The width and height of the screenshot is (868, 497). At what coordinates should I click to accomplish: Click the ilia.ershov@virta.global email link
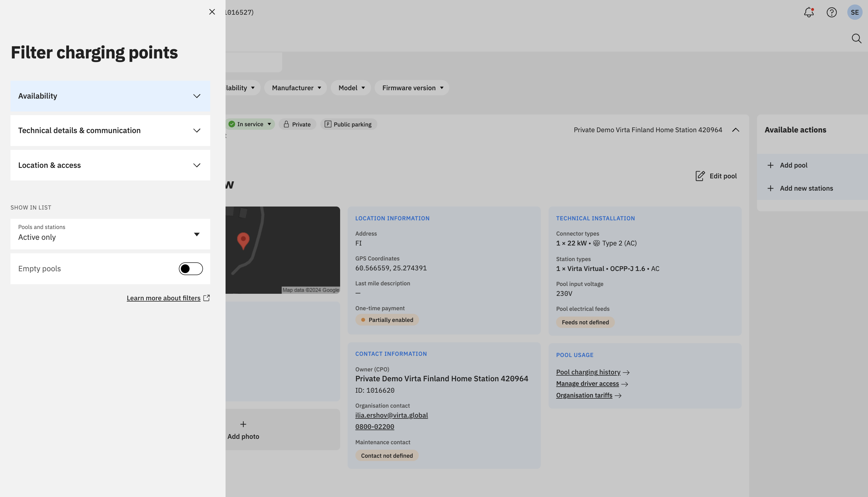coord(391,415)
